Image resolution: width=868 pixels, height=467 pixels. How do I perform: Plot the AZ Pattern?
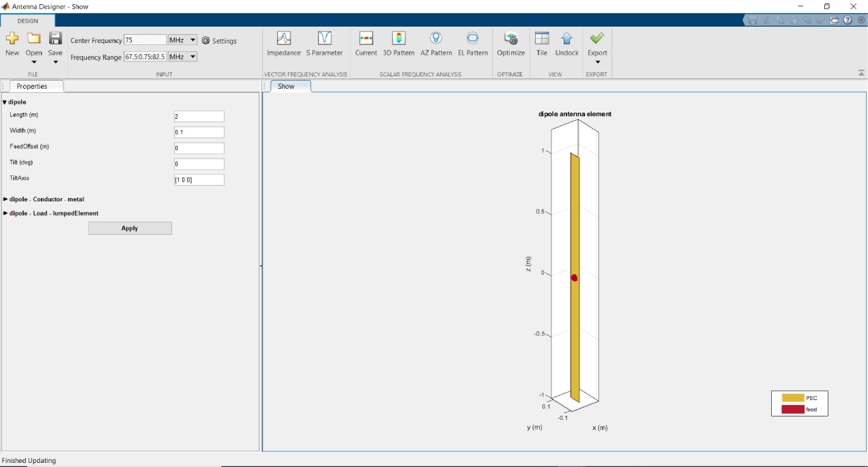tap(435, 44)
